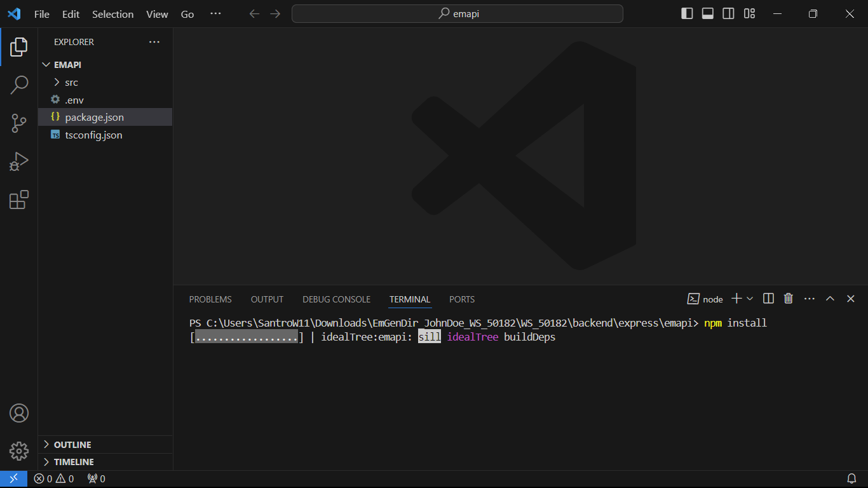Viewport: 868px width, 488px height.
Task: Close the terminal panel
Action: coord(851,299)
